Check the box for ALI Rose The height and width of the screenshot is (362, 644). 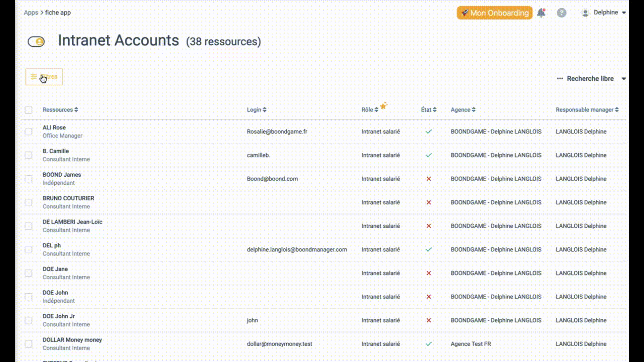pyautogui.click(x=29, y=132)
